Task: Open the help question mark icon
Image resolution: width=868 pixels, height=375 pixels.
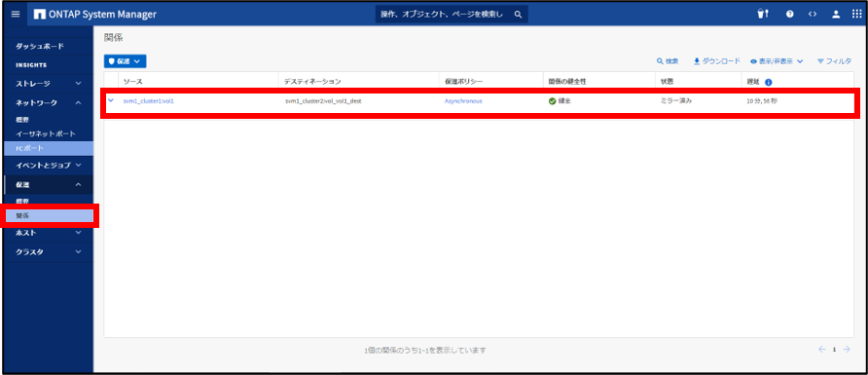Action: tap(789, 15)
